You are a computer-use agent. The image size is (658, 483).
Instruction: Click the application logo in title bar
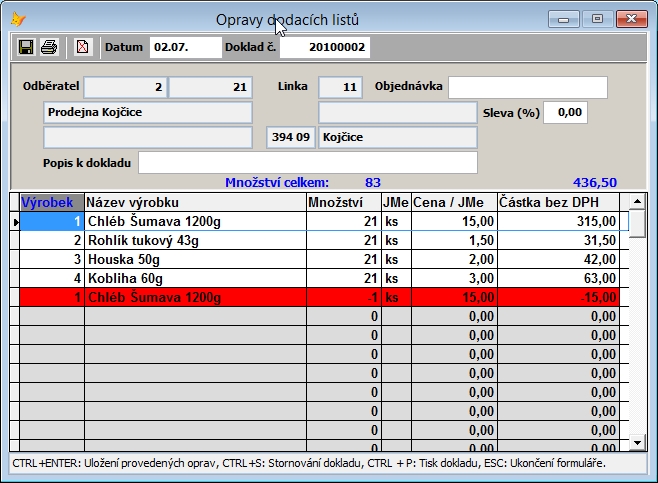[18, 19]
